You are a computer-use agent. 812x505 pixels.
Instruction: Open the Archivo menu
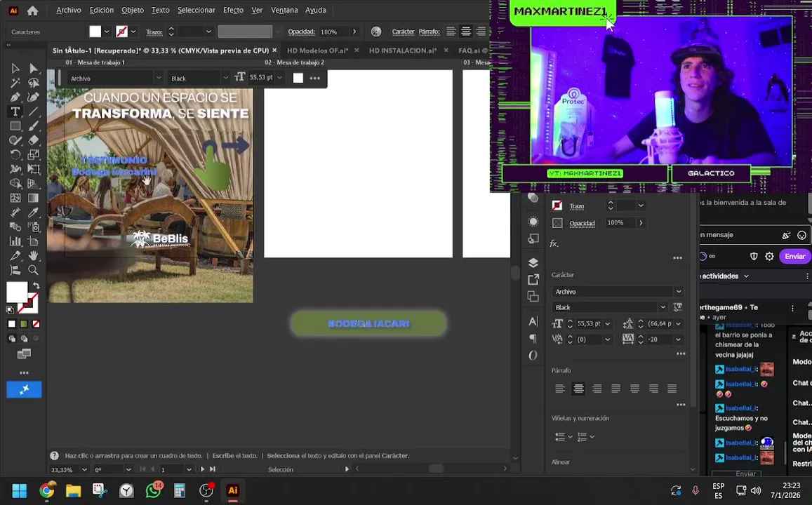pyautogui.click(x=68, y=10)
